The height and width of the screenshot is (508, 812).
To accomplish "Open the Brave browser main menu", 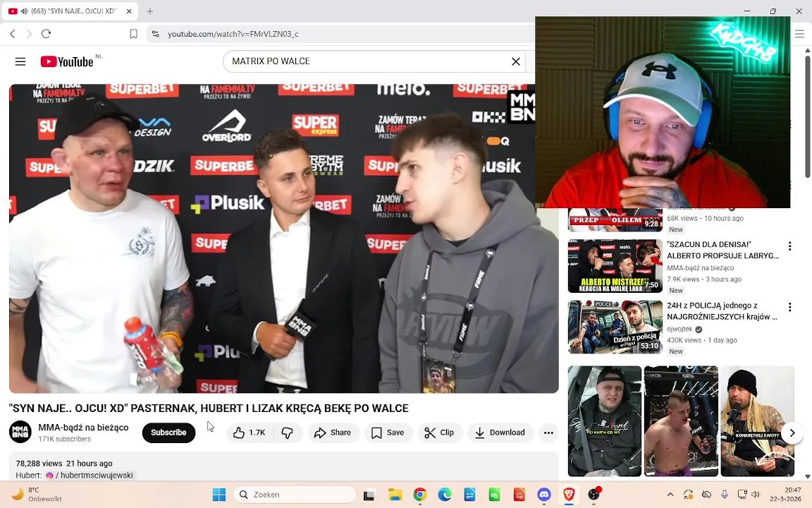I will 799,34.
